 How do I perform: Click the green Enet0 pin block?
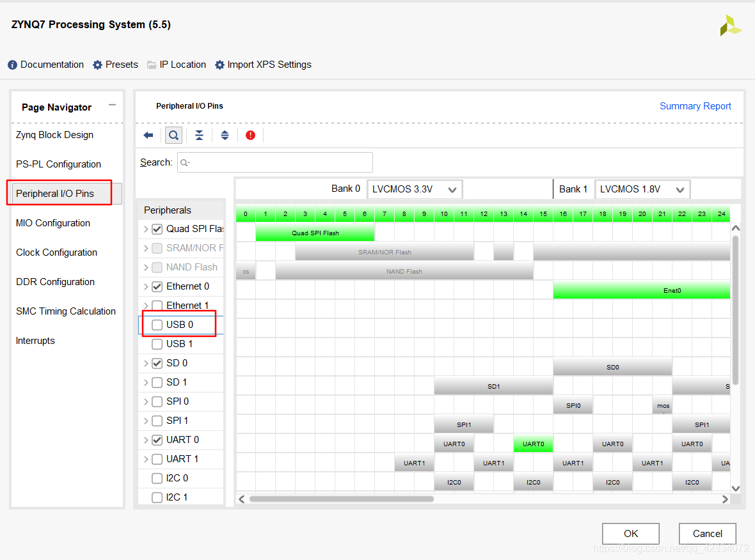tap(641, 291)
